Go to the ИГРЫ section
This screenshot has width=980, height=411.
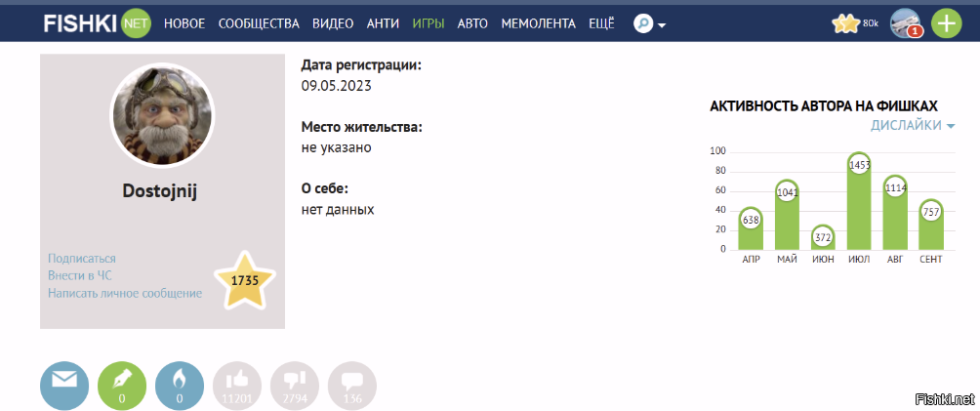(428, 23)
